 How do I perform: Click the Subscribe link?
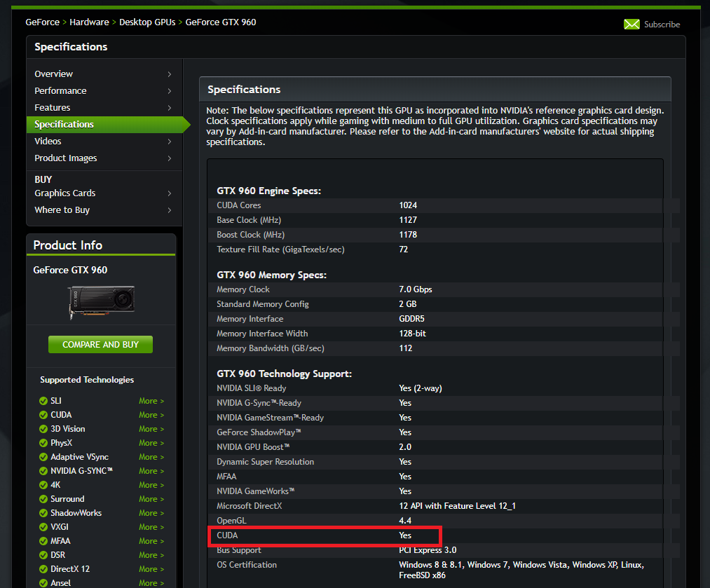[662, 25]
